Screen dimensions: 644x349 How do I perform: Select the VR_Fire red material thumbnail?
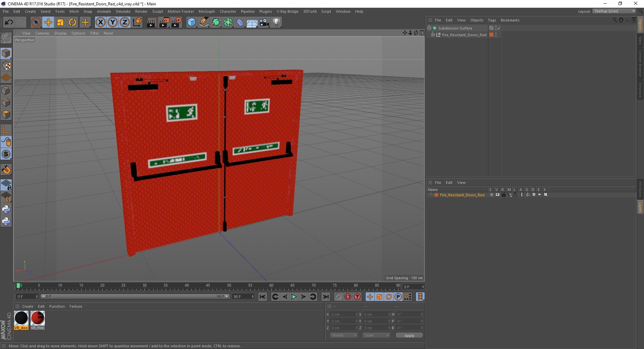38,318
